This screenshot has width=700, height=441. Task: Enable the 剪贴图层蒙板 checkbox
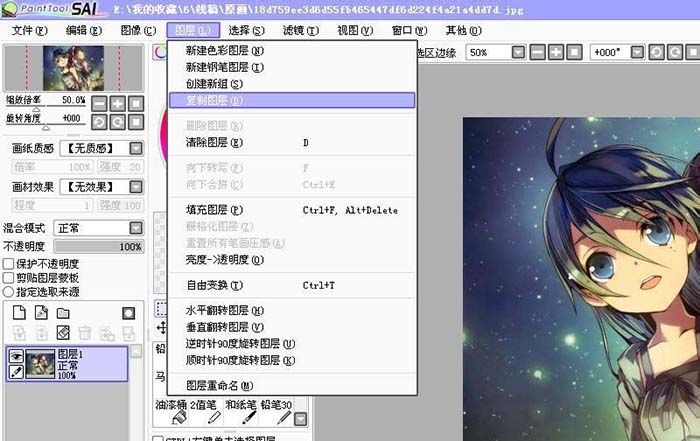8,278
